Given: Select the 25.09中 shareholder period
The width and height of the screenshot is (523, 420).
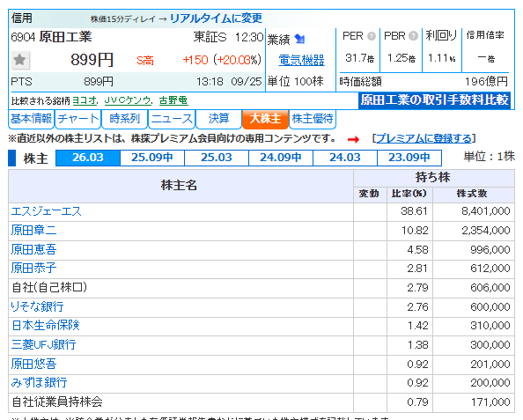Looking at the screenshot, I should tap(152, 158).
